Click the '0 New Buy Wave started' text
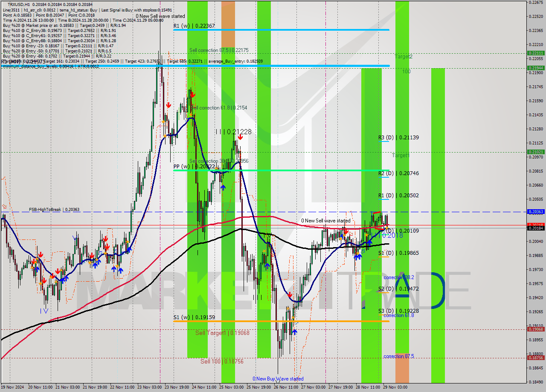 (278, 378)
